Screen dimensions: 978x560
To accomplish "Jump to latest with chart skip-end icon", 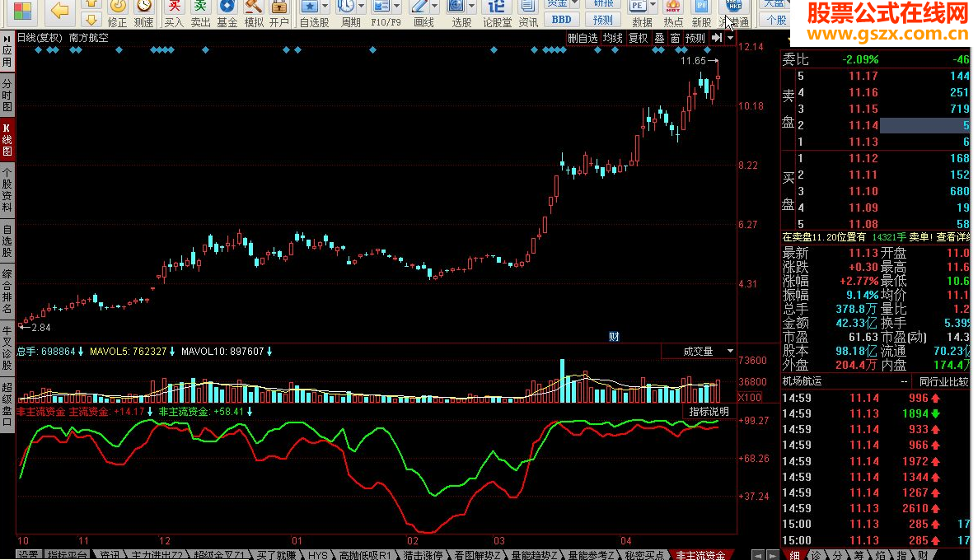I will tap(717, 38).
